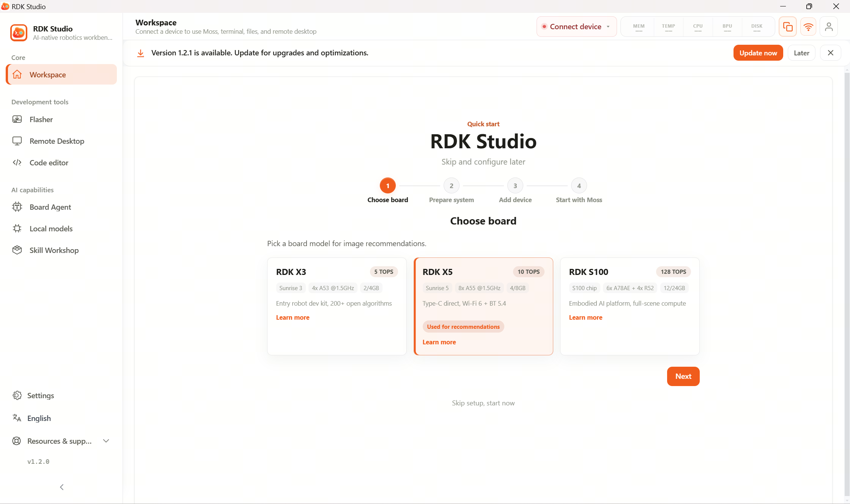Click the Later button

point(801,53)
